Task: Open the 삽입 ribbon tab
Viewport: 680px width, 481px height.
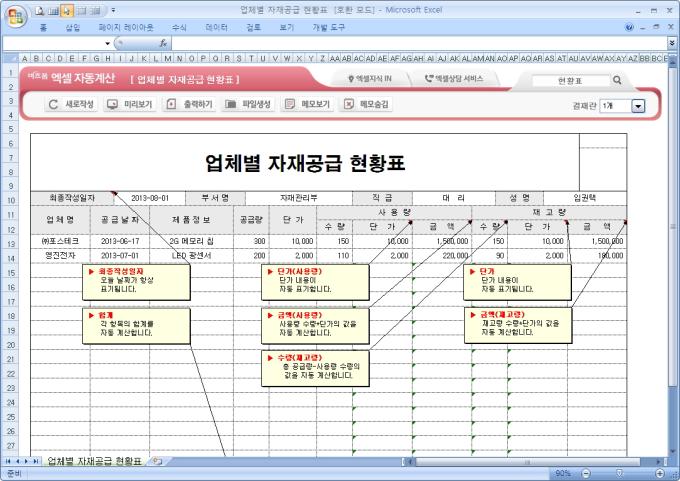Action: [x=73, y=27]
